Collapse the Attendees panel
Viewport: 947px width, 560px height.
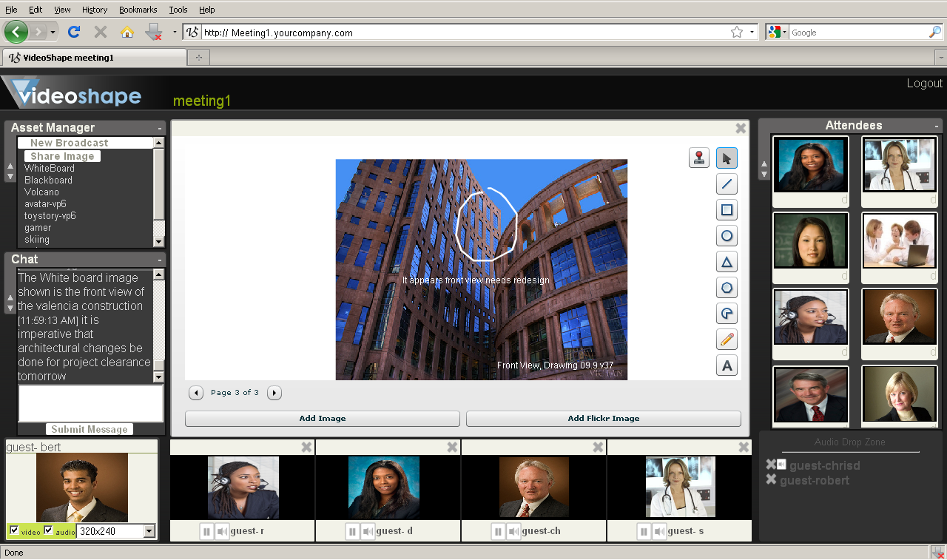coord(937,126)
